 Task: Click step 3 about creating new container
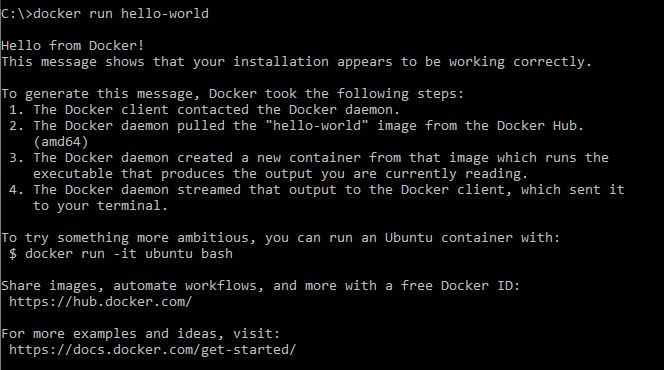(309, 158)
